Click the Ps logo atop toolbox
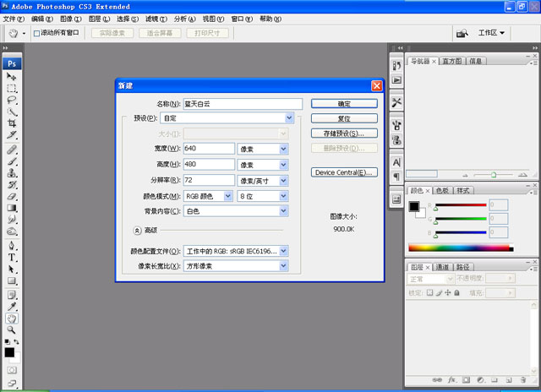Screen dimensions: 541x392 (x=12, y=63)
